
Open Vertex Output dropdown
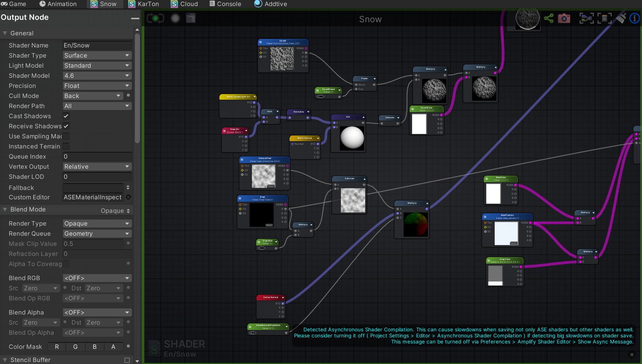coord(97,167)
